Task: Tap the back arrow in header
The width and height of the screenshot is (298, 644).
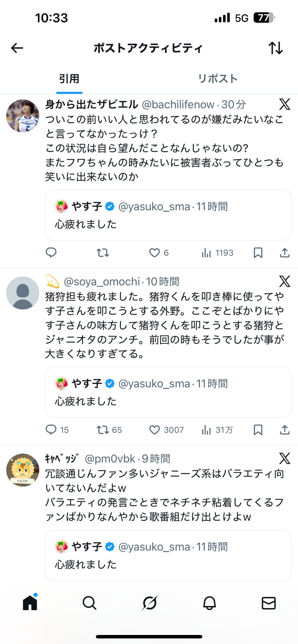Action: [x=17, y=48]
